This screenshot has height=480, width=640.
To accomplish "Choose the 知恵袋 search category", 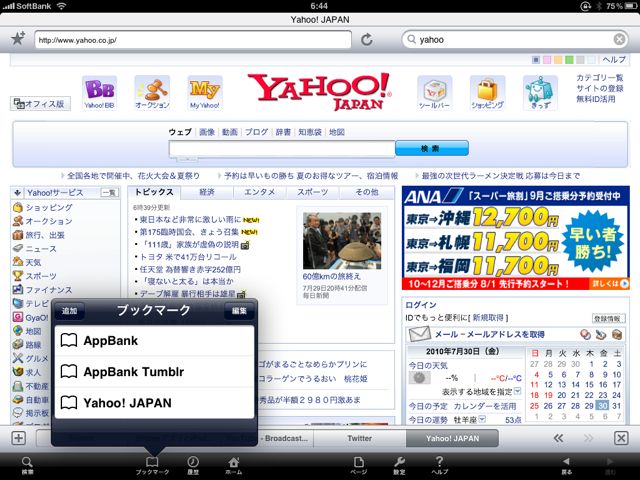I will 310,132.
